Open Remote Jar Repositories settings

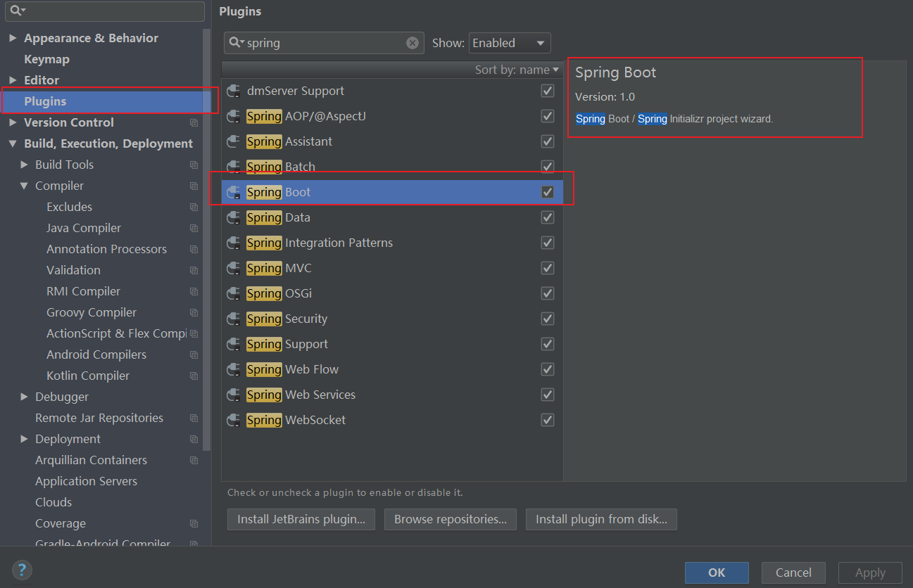click(99, 418)
